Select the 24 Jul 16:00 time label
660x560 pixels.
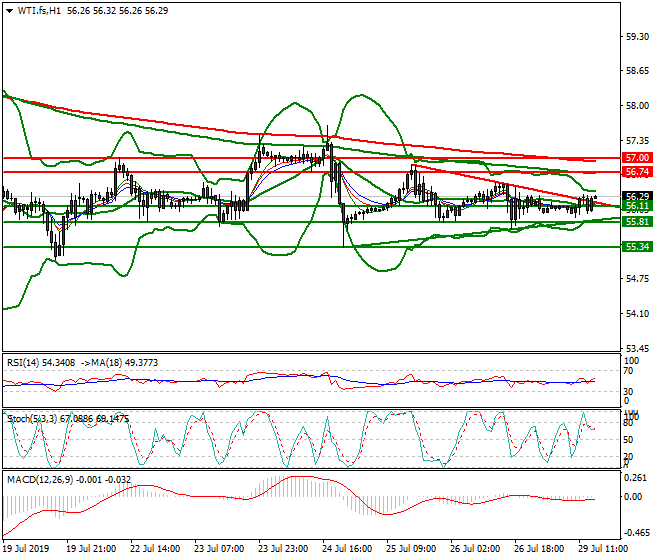click(347, 549)
